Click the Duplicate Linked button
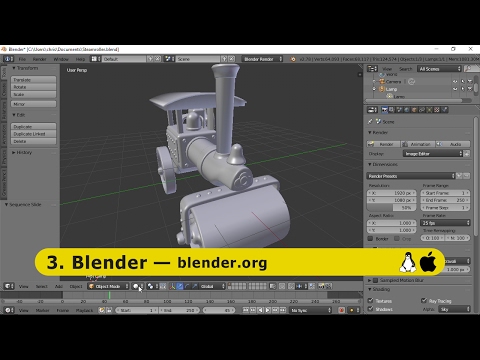This screenshot has width=480, height=360. tap(33, 134)
